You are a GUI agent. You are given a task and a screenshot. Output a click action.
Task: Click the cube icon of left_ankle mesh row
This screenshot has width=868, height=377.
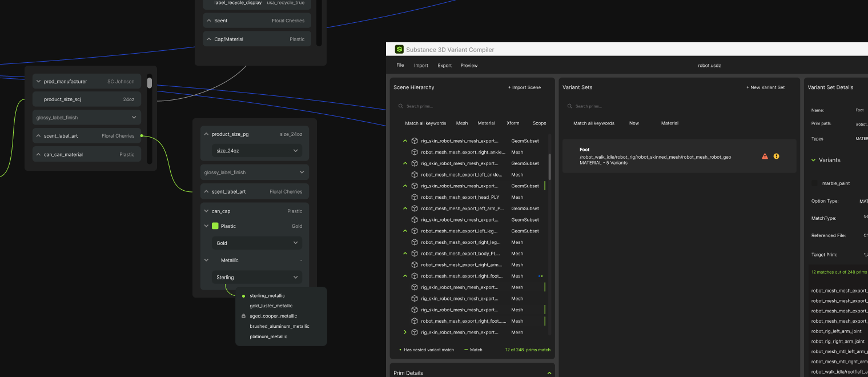coord(415,175)
